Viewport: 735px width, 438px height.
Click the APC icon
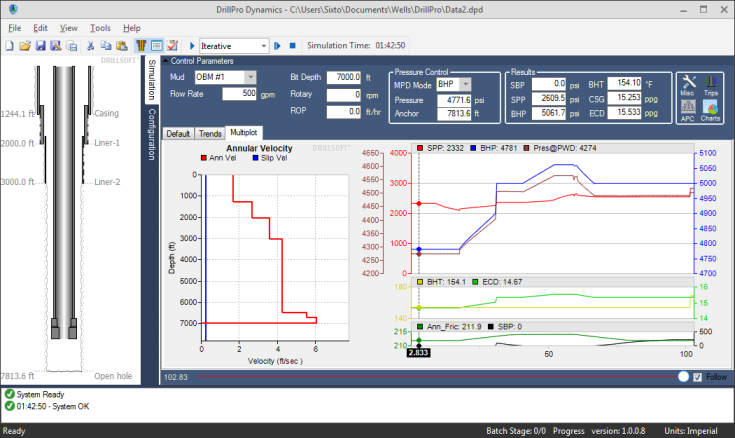pos(688,109)
